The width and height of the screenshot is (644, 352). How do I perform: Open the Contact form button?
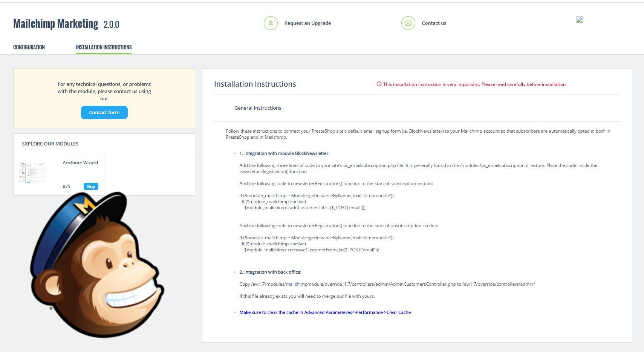(x=104, y=112)
